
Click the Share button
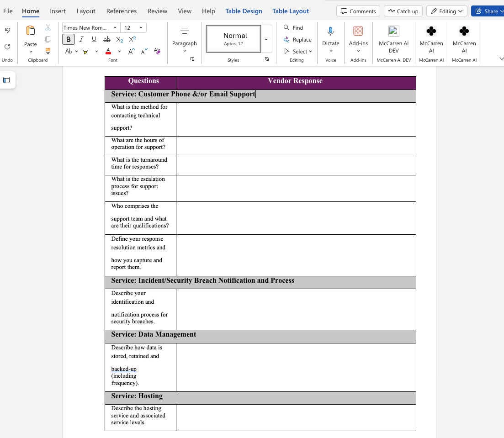pyautogui.click(x=487, y=11)
